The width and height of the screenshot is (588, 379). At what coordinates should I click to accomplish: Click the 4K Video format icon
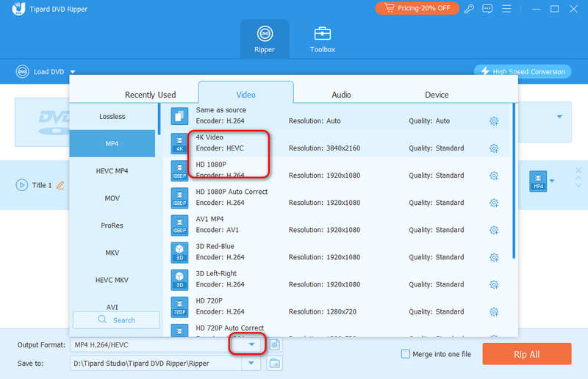click(x=179, y=143)
